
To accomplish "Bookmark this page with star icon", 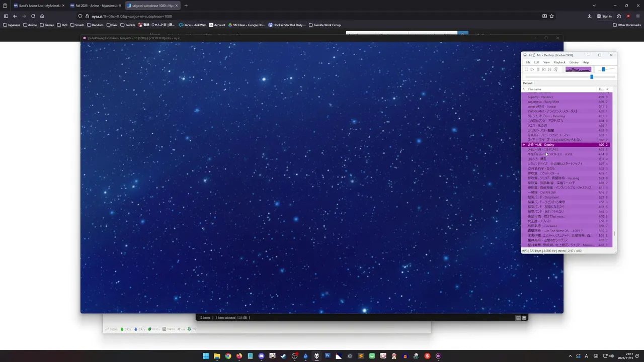I will coord(551,16).
